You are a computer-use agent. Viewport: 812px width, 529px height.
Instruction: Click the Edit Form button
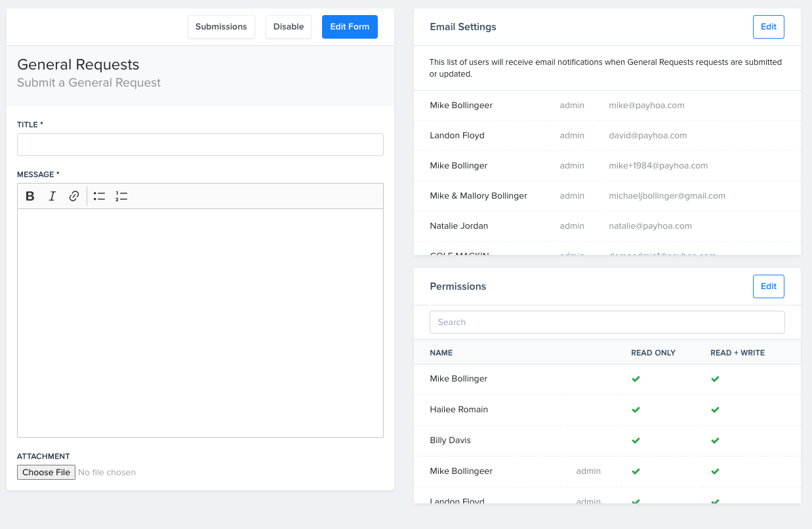pyautogui.click(x=350, y=27)
